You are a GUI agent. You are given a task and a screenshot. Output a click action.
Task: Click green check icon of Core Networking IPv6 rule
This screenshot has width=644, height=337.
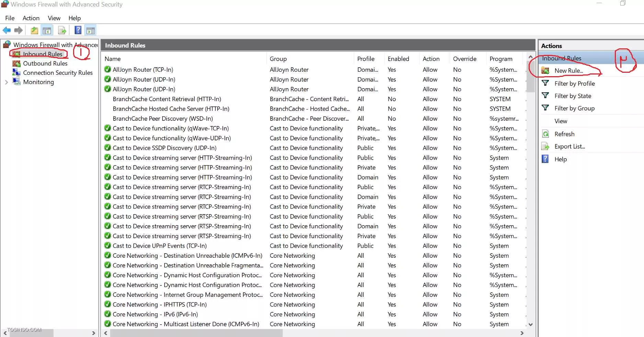coord(107,314)
